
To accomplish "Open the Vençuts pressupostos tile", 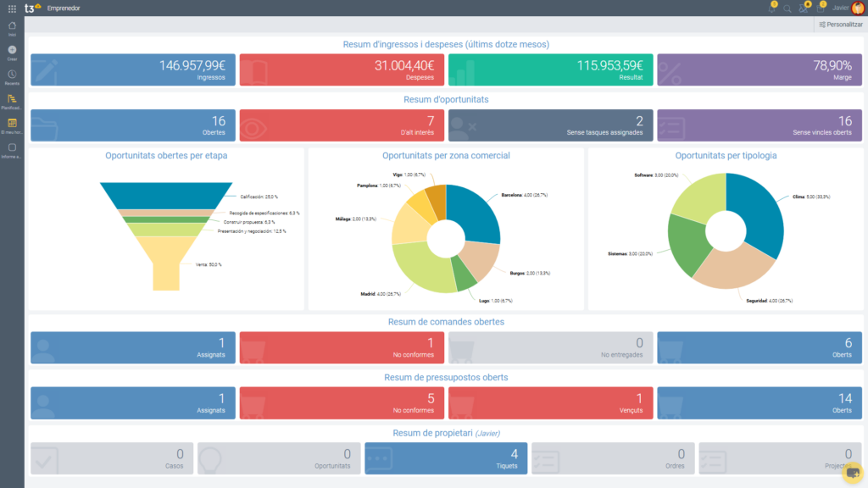I will coord(550,403).
